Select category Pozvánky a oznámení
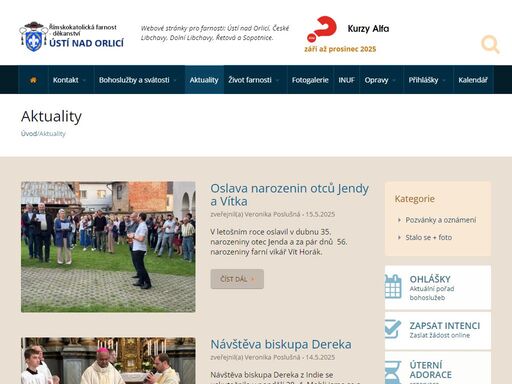Viewport: 512px width, 384px height. click(441, 220)
